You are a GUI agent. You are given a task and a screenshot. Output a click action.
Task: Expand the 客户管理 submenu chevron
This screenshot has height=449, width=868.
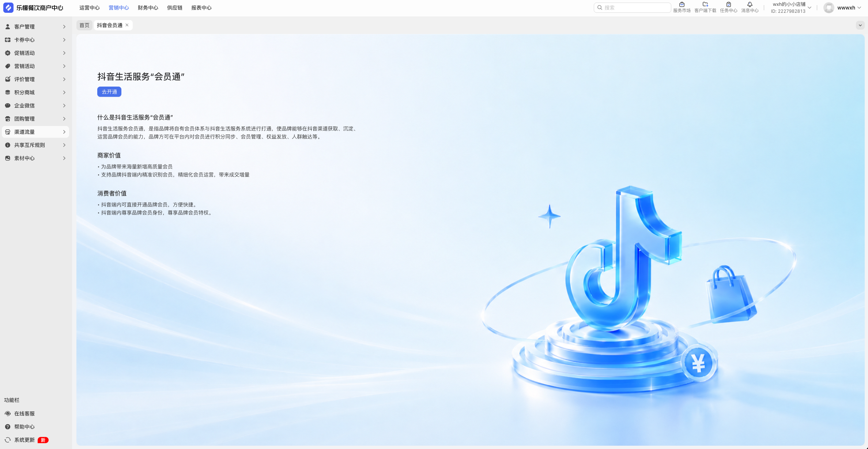tap(64, 27)
